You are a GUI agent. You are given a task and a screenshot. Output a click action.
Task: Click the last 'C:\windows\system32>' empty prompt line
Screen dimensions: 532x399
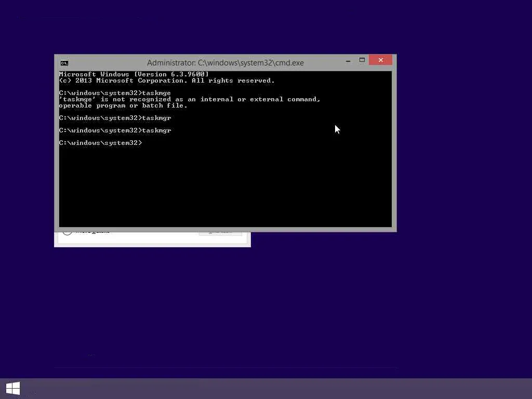(x=100, y=143)
